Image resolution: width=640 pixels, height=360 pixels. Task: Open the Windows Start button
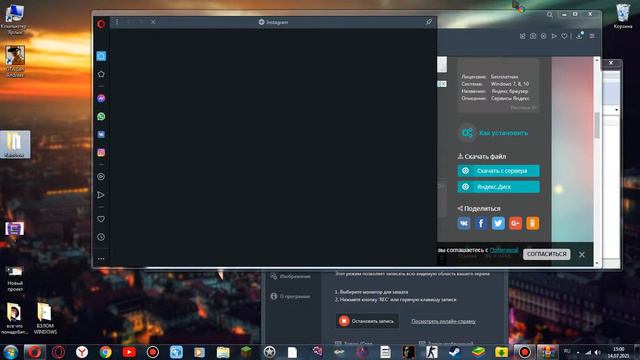[x=10, y=352]
